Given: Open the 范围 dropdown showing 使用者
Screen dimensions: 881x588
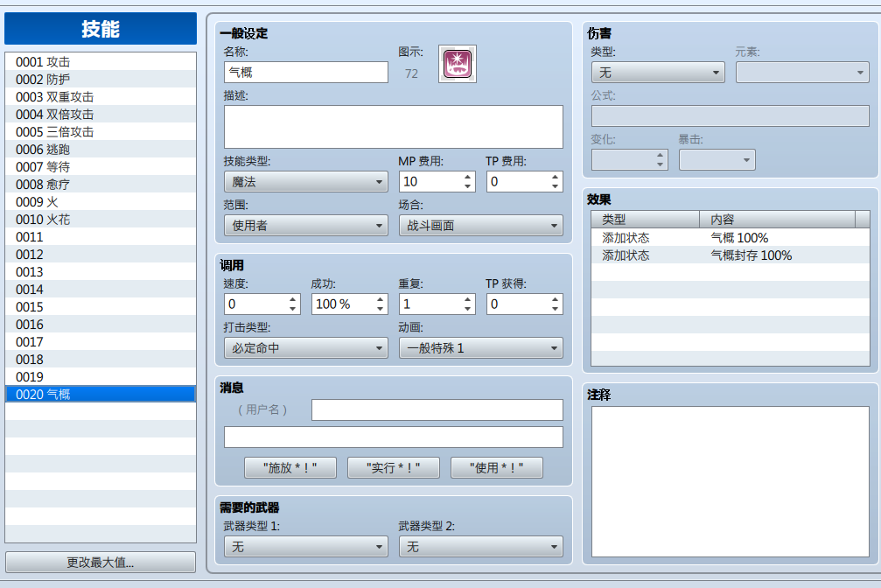Looking at the screenshot, I should coord(305,226).
